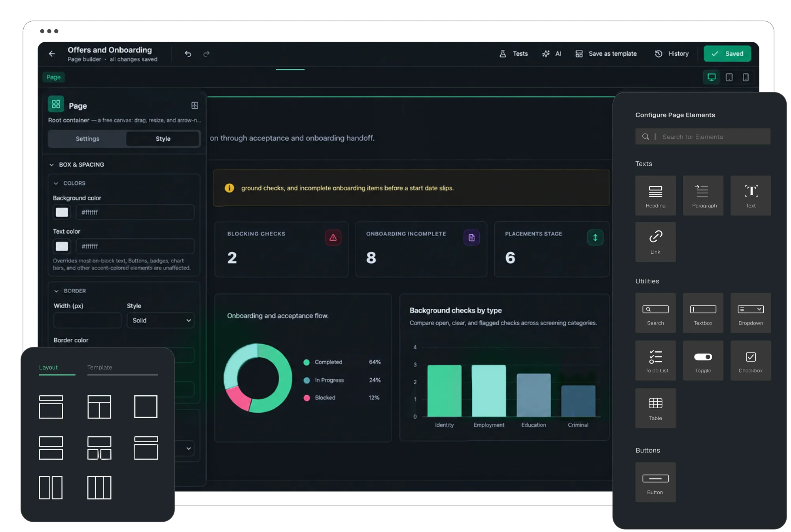Add the Toggle utility element
The height and width of the screenshot is (532, 791).
pos(703,360)
